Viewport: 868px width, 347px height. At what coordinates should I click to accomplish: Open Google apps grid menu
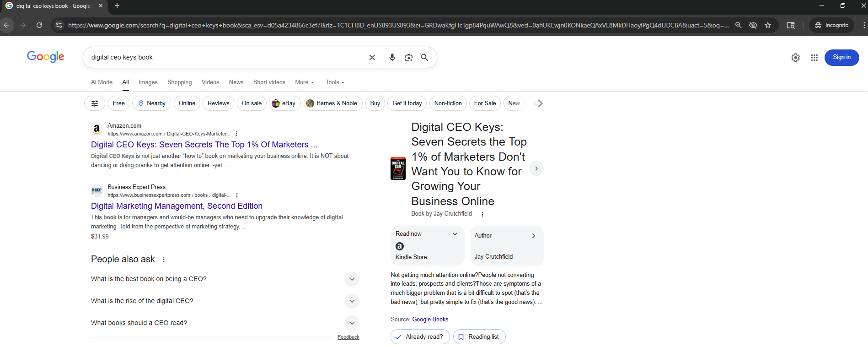click(814, 57)
